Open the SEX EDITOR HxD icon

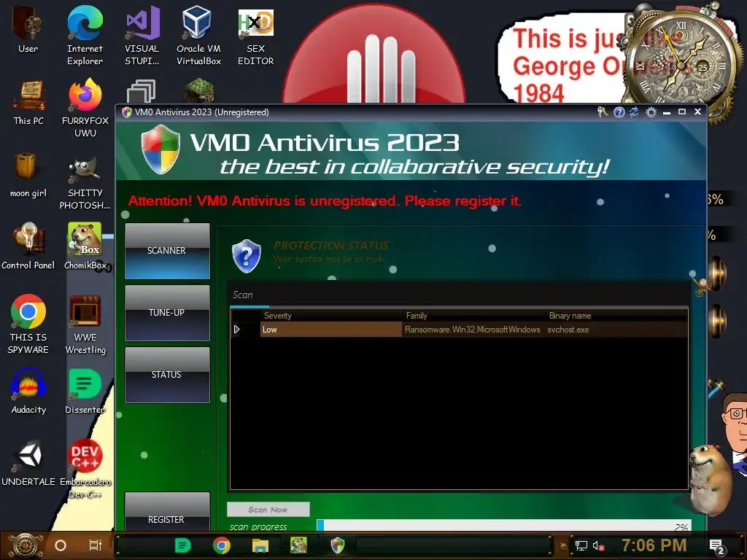click(x=256, y=35)
